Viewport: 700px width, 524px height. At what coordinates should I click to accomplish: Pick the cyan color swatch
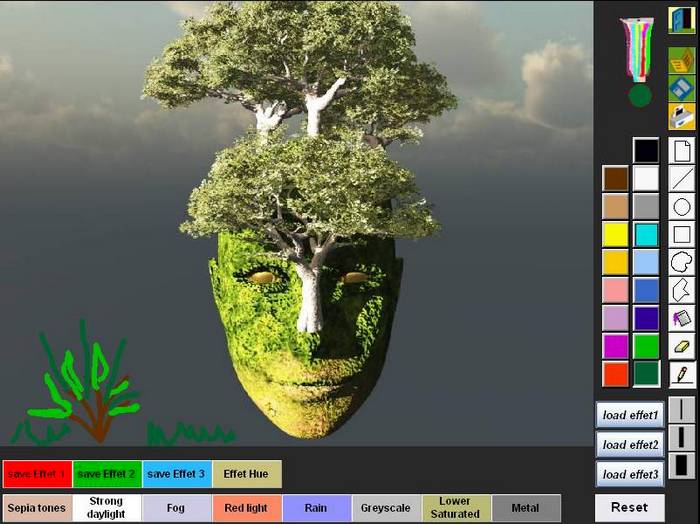pos(646,234)
